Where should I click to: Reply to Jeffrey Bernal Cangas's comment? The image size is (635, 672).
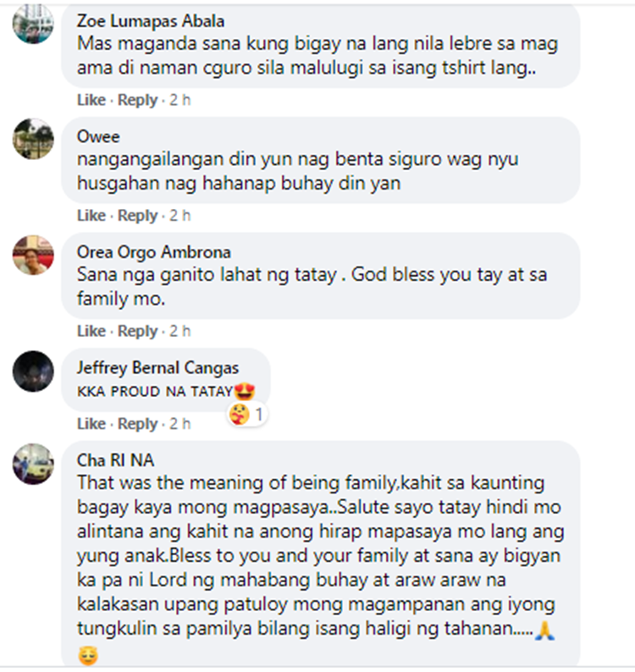138,423
